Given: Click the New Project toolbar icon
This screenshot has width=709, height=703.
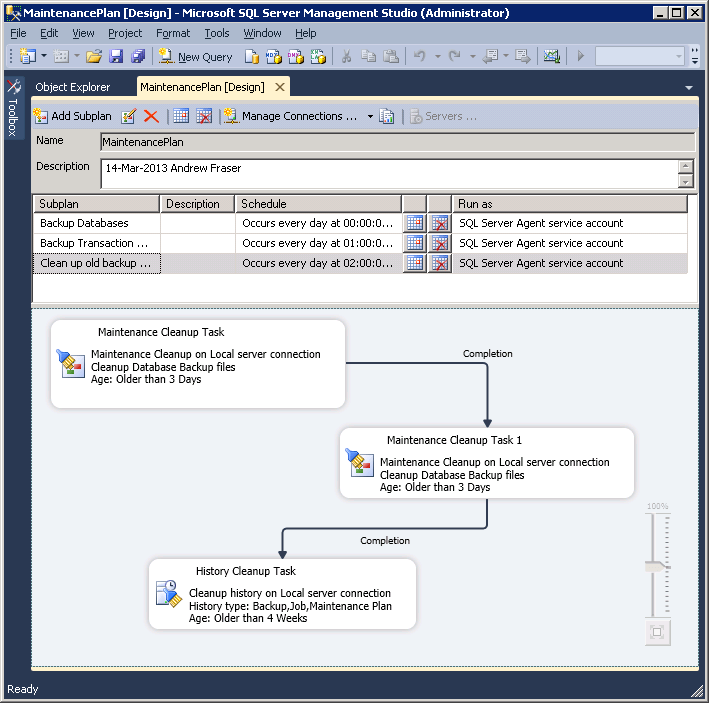Looking at the screenshot, I should pyautogui.click(x=28, y=57).
